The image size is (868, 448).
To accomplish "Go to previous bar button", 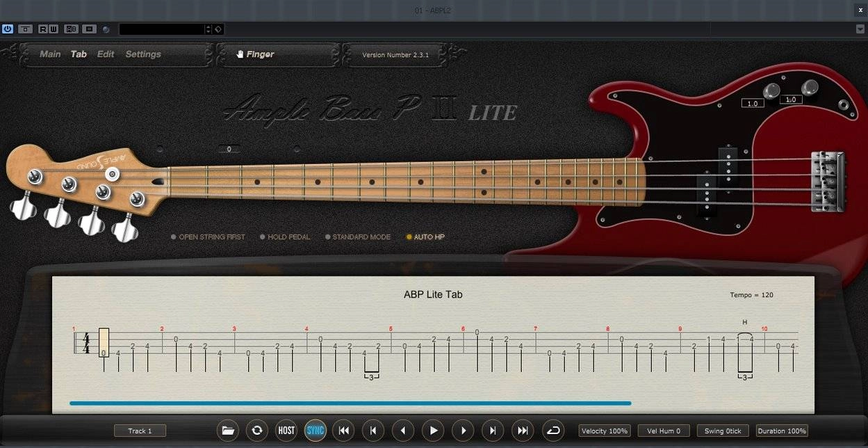I will pos(373,431).
